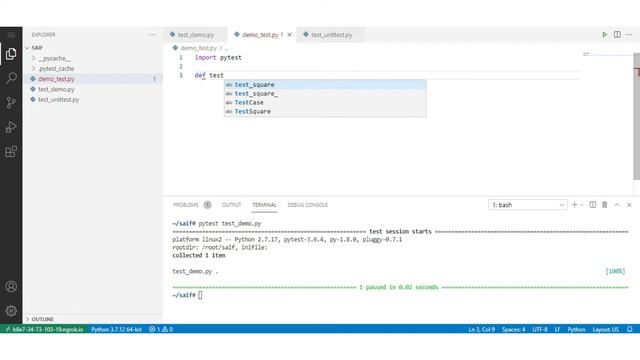640x360 pixels.
Task: Split the editor to the right
Action: [x=617, y=35]
